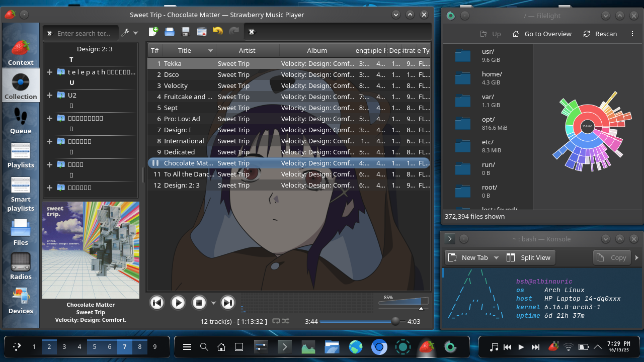Open the Wi-Fi network tray icon

[569, 347]
